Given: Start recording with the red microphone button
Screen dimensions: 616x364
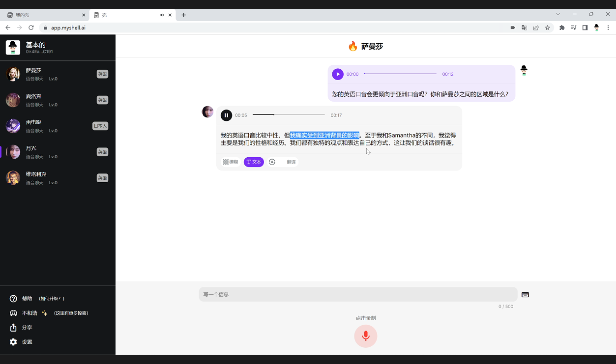Looking at the screenshot, I should point(366,336).
